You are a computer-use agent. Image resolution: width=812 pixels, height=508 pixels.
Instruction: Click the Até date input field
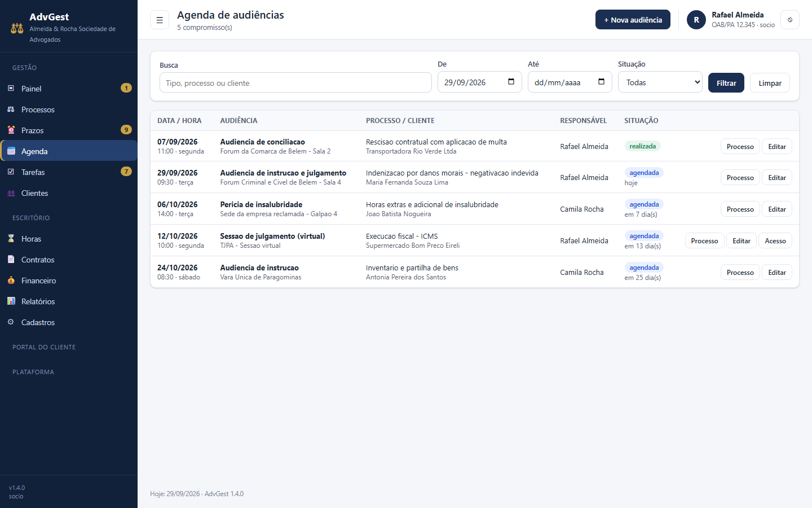[x=570, y=82]
